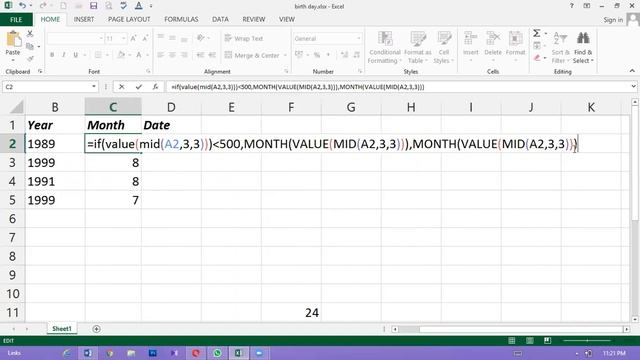Open Insert Function fx icon
This screenshot has width=640, height=360.
pyautogui.click(x=155, y=87)
